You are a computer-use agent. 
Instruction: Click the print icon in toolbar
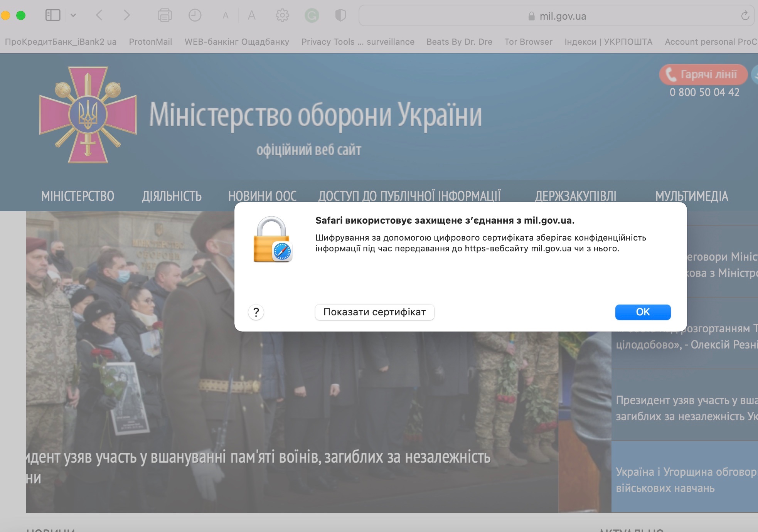(x=165, y=15)
